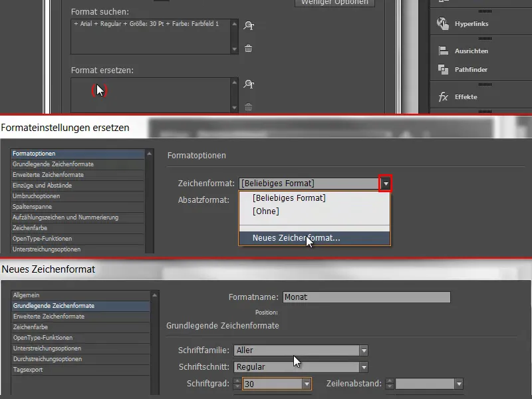
Task: Open the Pathfinder panel icon
Action: [443, 70]
